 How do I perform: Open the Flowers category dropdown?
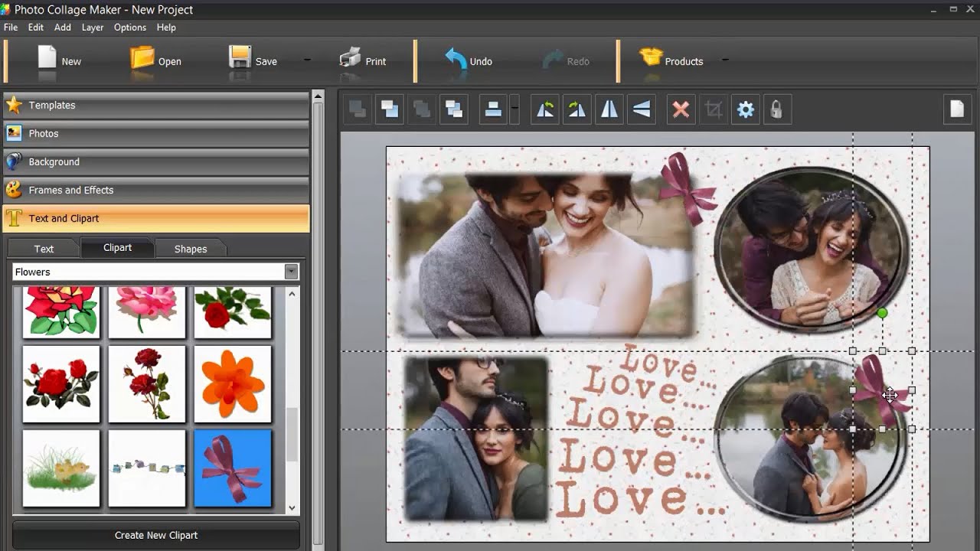click(x=155, y=272)
